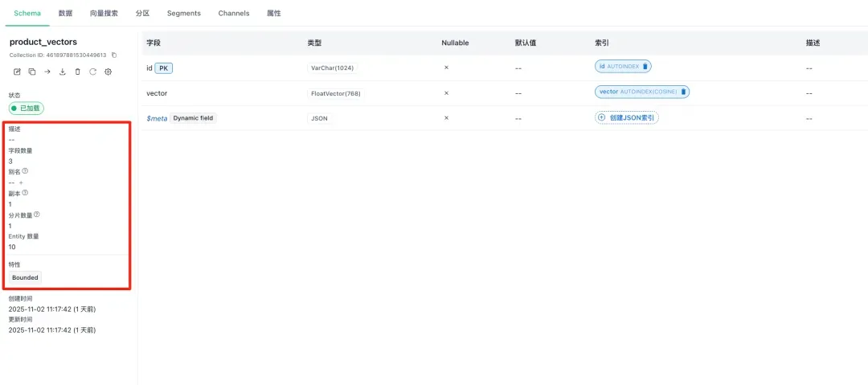Go to the Segments tab

coord(183,14)
